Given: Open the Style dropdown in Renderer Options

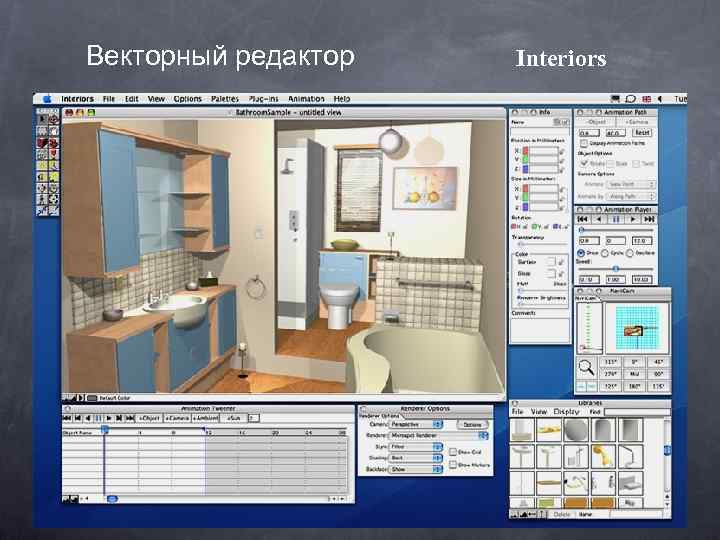Looking at the screenshot, I should [x=416, y=447].
